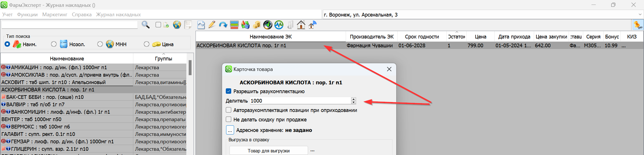644x155 pixels.
Task: Click the blue curved arrow icon
Action: point(223,25)
